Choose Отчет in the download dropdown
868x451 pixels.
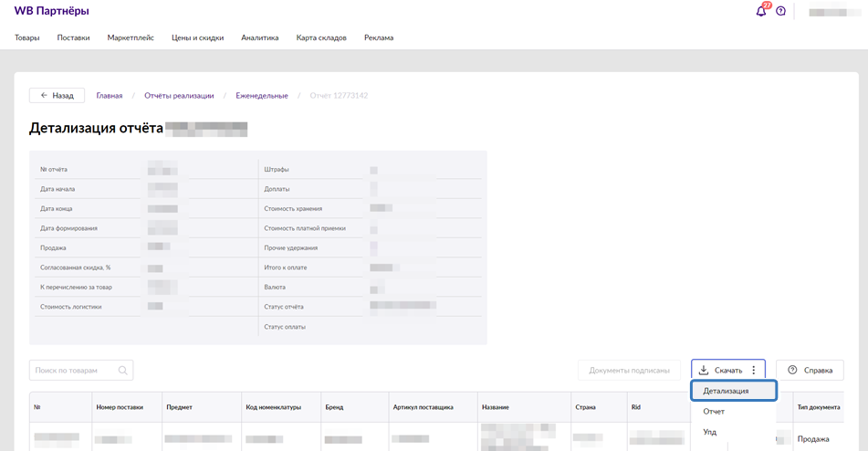coord(714,412)
